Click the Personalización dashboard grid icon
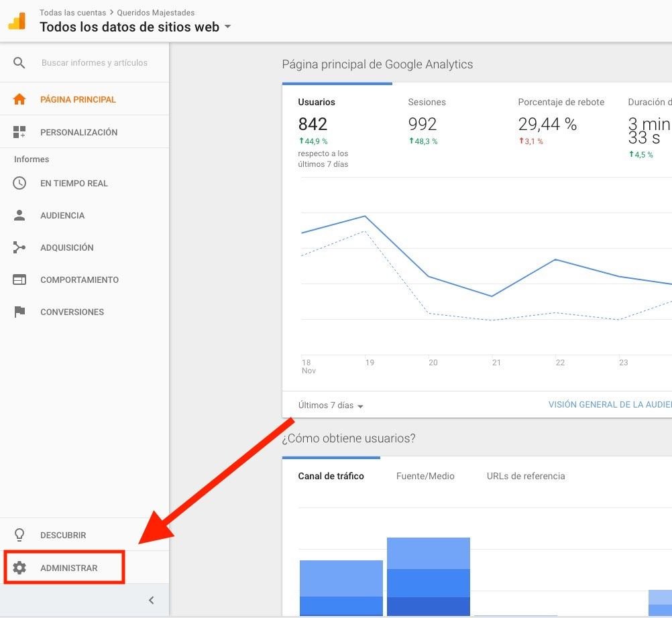Image resolution: width=672 pixels, height=618 pixels. click(19, 132)
